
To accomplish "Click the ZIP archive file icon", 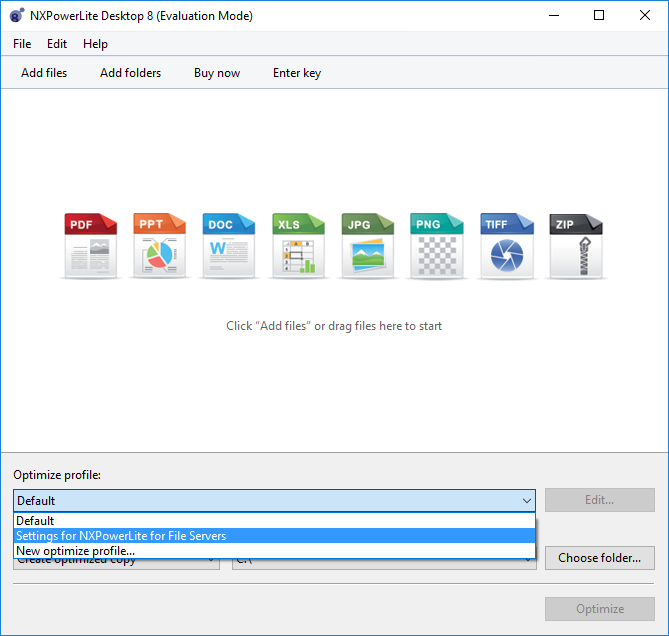I will click(576, 246).
